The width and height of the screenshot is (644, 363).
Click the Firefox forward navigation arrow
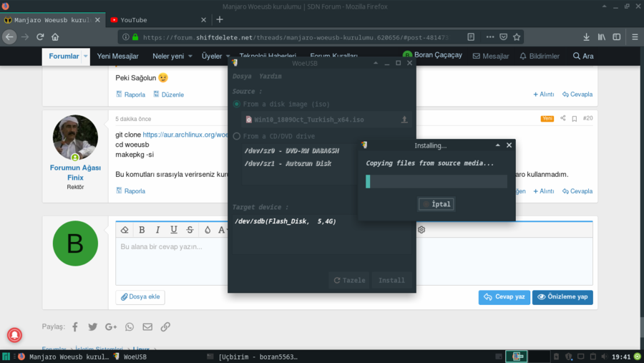(x=25, y=37)
